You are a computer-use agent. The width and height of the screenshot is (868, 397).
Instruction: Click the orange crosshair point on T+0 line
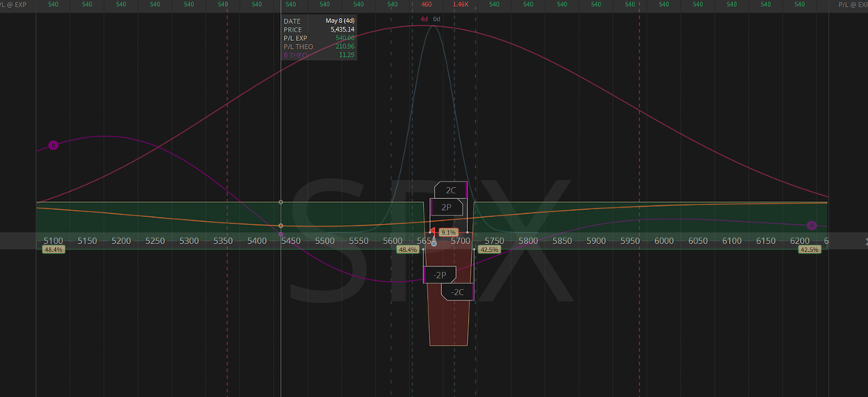(x=281, y=226)
